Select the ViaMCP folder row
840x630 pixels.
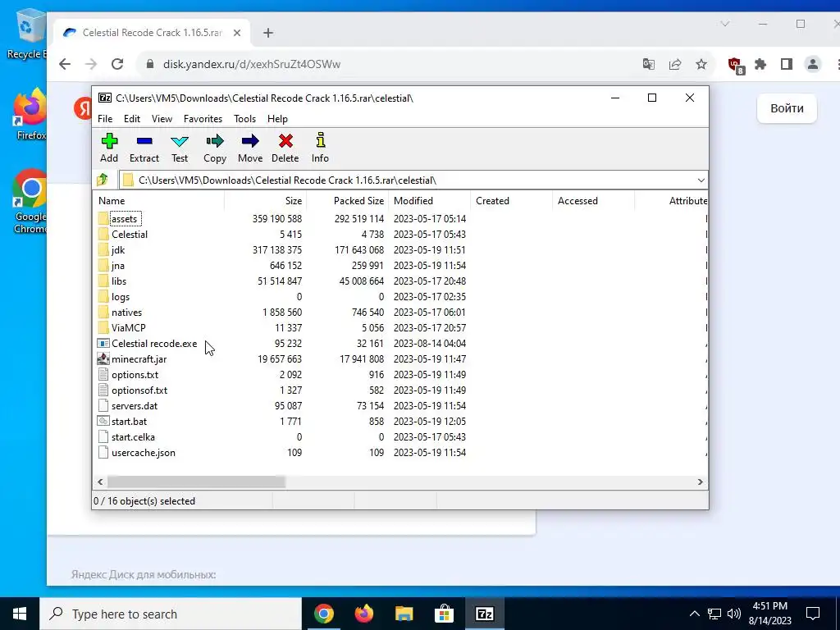[x=400, y=328]
